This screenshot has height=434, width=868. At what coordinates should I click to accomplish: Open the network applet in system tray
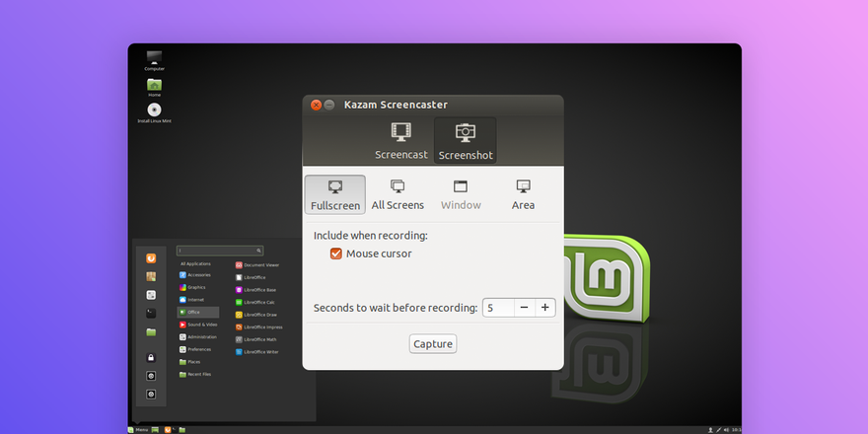718,430
